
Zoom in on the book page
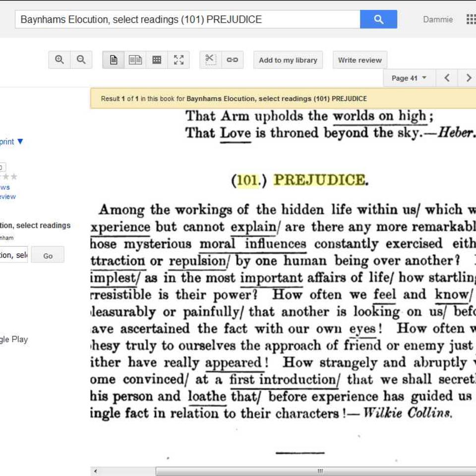(59, 60)
